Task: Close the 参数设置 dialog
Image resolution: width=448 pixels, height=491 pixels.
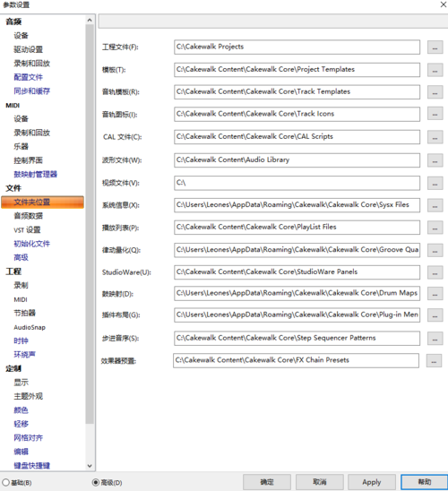Action: 443,4
